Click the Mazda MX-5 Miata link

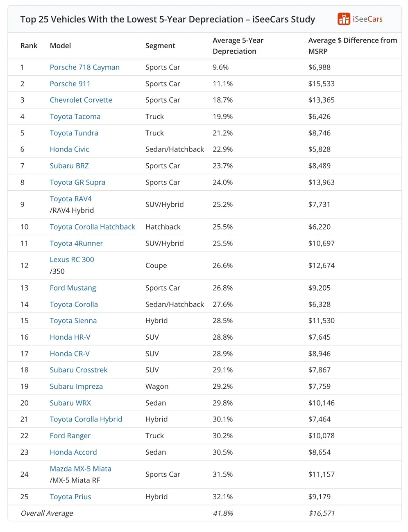click(81, 469)
